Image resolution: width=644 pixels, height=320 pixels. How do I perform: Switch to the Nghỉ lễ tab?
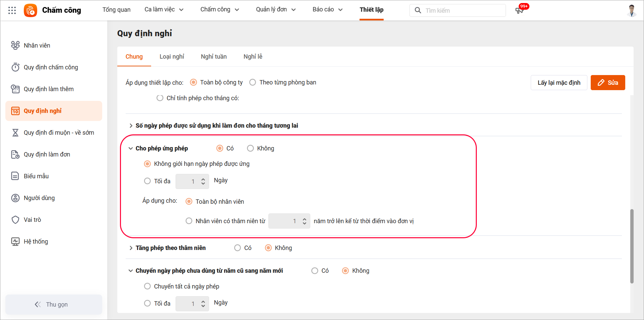[x=253, y=57]
